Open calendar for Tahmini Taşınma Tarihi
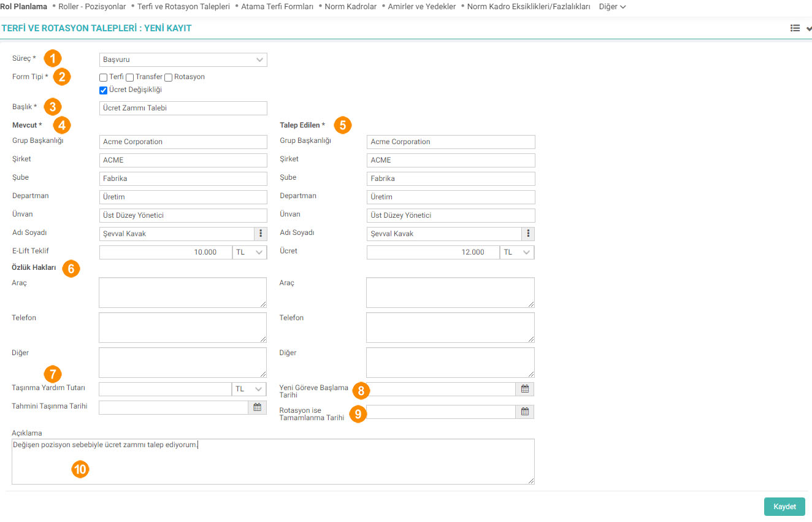812x522 pixels. click(x=258, y=407)
